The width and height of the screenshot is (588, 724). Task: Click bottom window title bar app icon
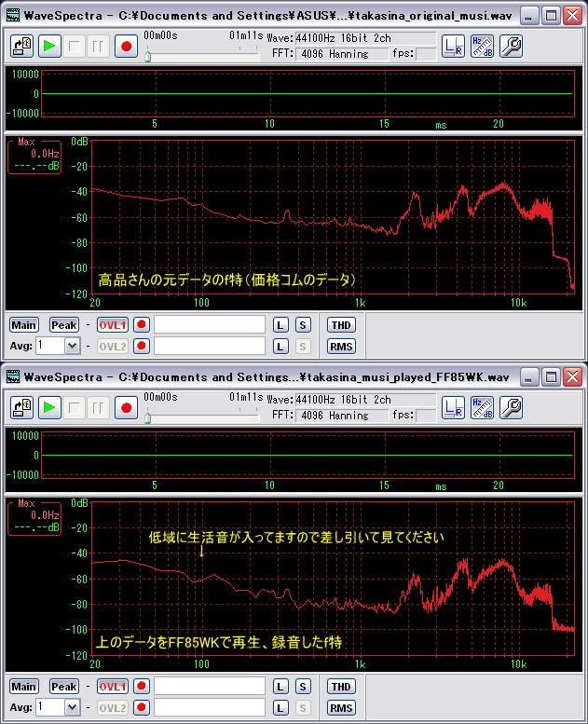(x=13, y=376)
